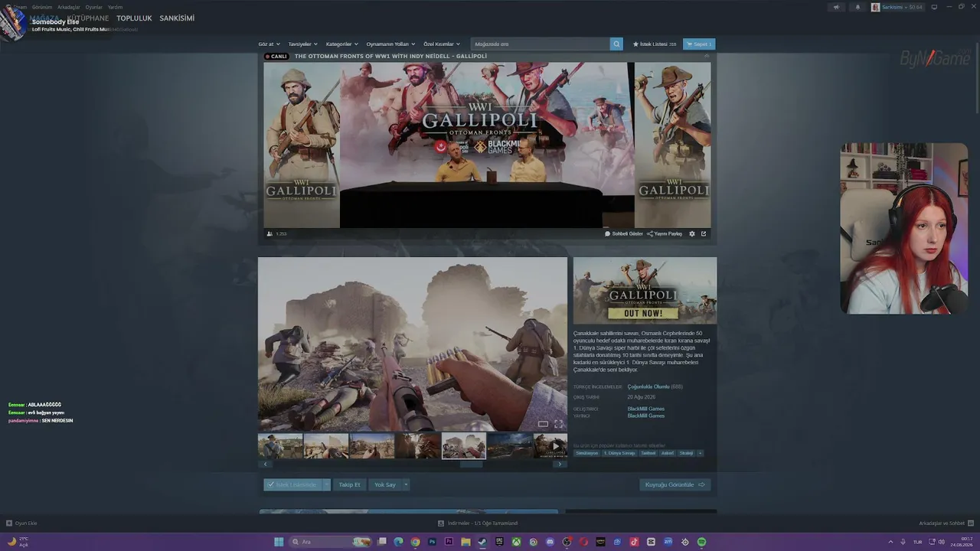980x551 pixels.
Task: Open the BlackMill Games developer link
Action: [x=646, y=409]
